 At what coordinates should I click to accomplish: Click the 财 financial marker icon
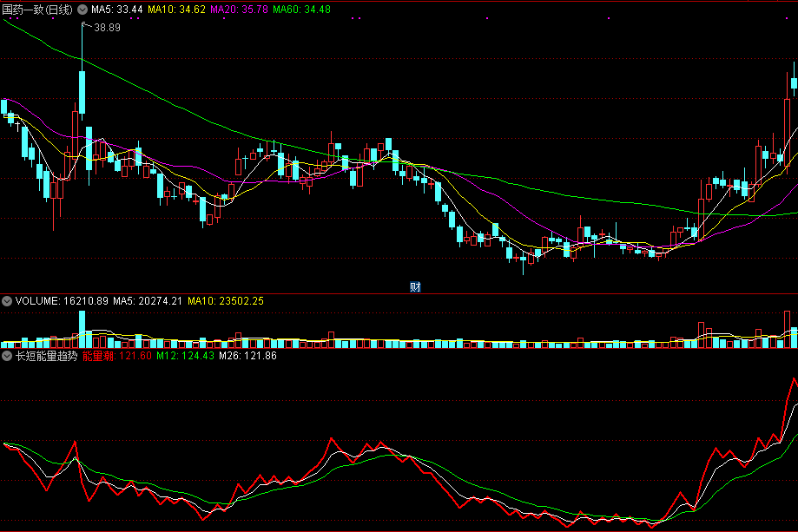point(415,287)
